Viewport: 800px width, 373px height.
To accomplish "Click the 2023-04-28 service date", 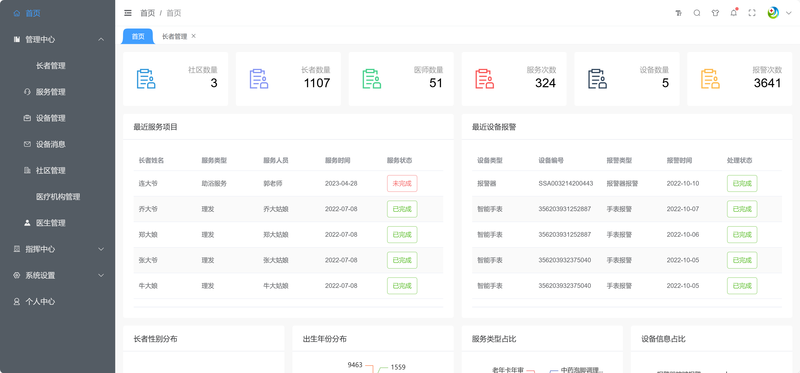I will pos(341,183).
